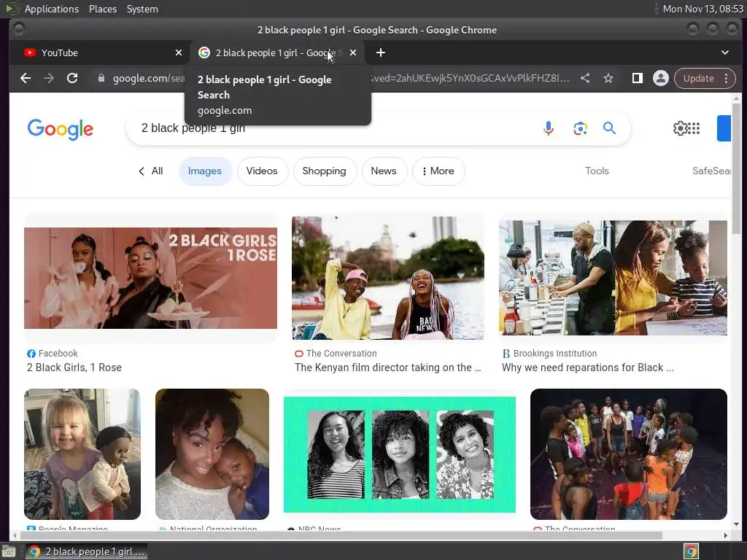
Task: Start voice search with the microphone icon
Action: (x=549, y=128)
